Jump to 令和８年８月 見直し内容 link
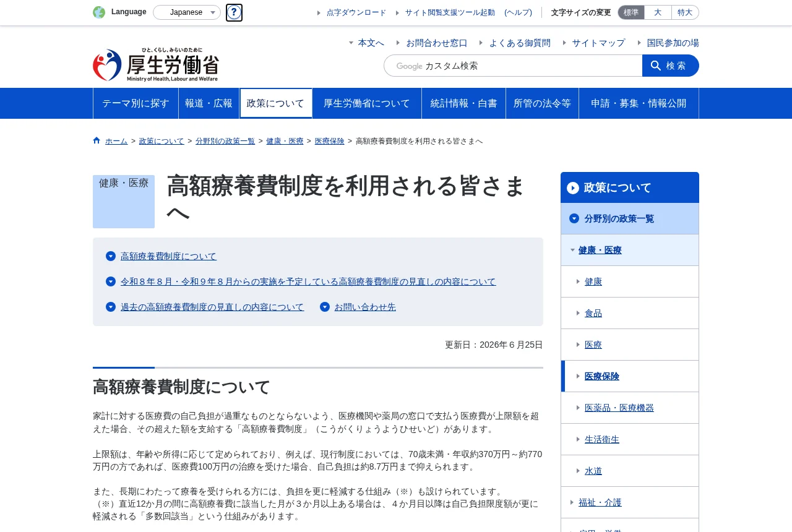The height and width of the screenshot is (532, 792). click(308, 281)
